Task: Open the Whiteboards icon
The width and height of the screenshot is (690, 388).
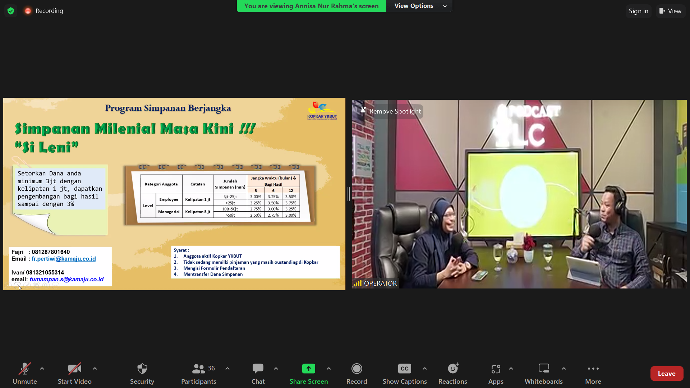Action: [x=544, y=368]
